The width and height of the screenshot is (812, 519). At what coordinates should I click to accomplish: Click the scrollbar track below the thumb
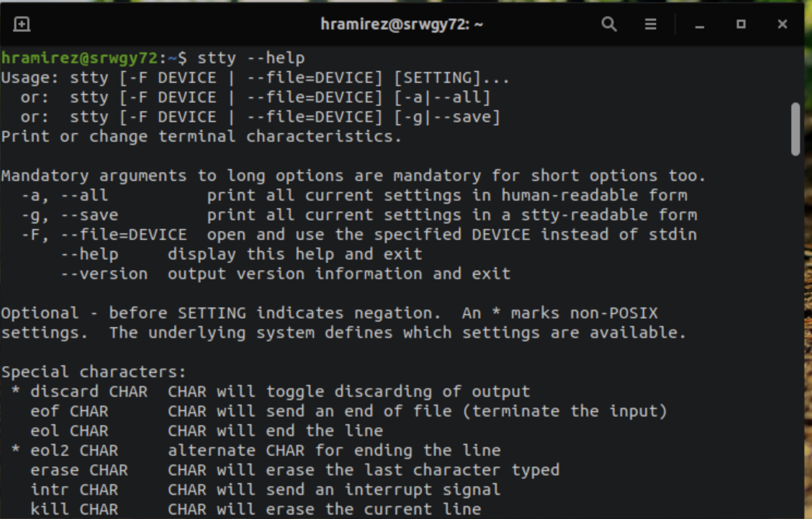point(795,327)
